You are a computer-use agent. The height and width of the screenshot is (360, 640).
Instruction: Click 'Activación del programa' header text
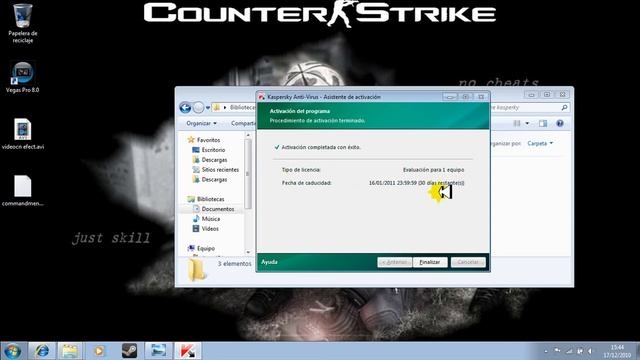pos(300,111)
